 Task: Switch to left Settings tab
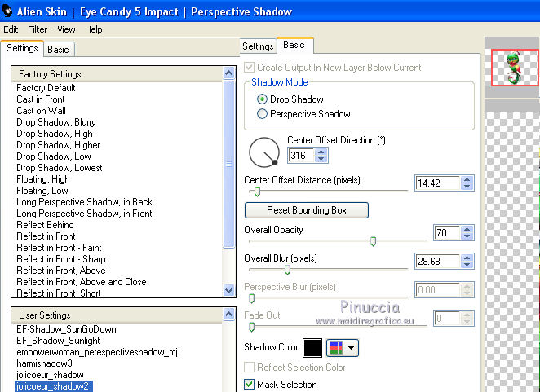(22, 48)
